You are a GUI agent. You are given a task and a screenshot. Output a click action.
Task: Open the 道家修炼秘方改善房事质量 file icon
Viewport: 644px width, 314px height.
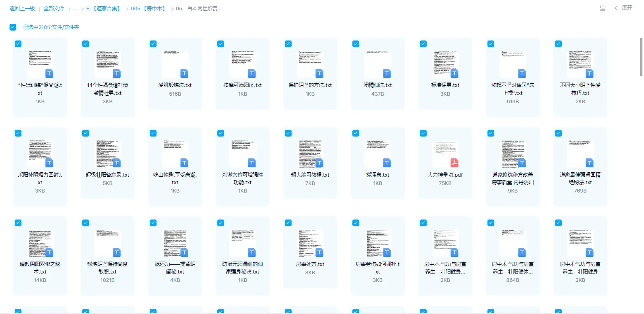coord(512,154)
